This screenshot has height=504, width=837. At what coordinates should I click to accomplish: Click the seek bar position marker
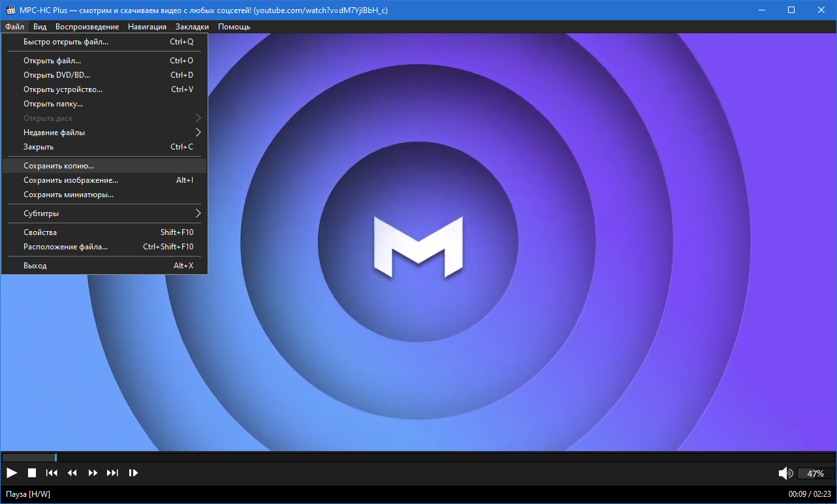[55, 458]
